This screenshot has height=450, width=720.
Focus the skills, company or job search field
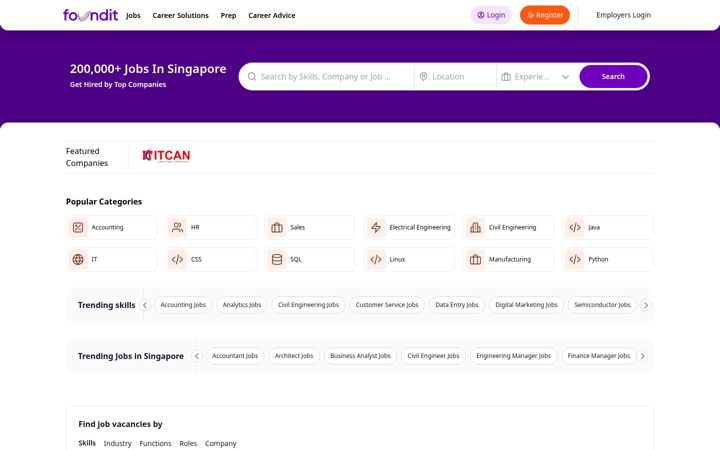326,77
